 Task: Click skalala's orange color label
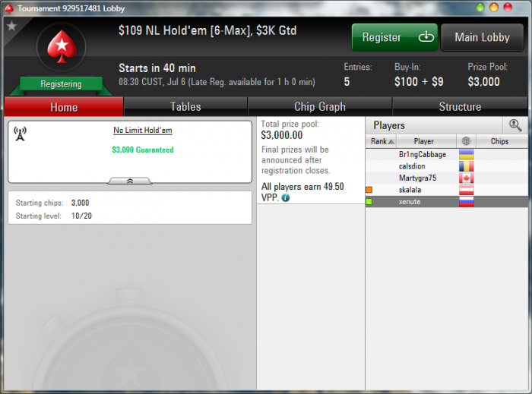(x=369, y=190)
